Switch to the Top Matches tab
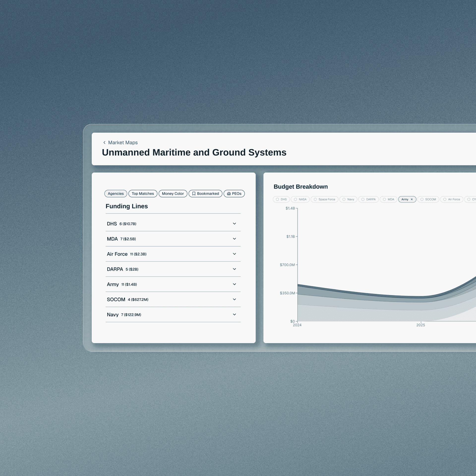476x476 pixels. click(143, 194)
